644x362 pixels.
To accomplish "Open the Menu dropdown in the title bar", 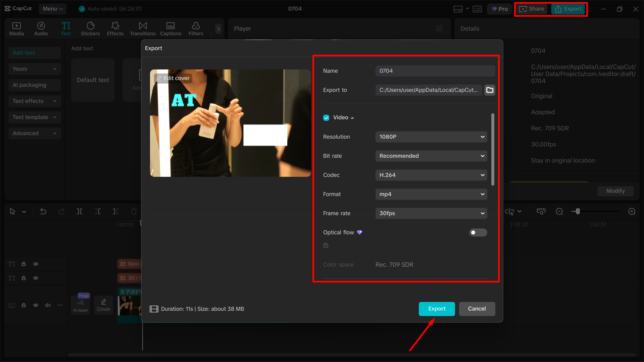I will coord(52,9).
